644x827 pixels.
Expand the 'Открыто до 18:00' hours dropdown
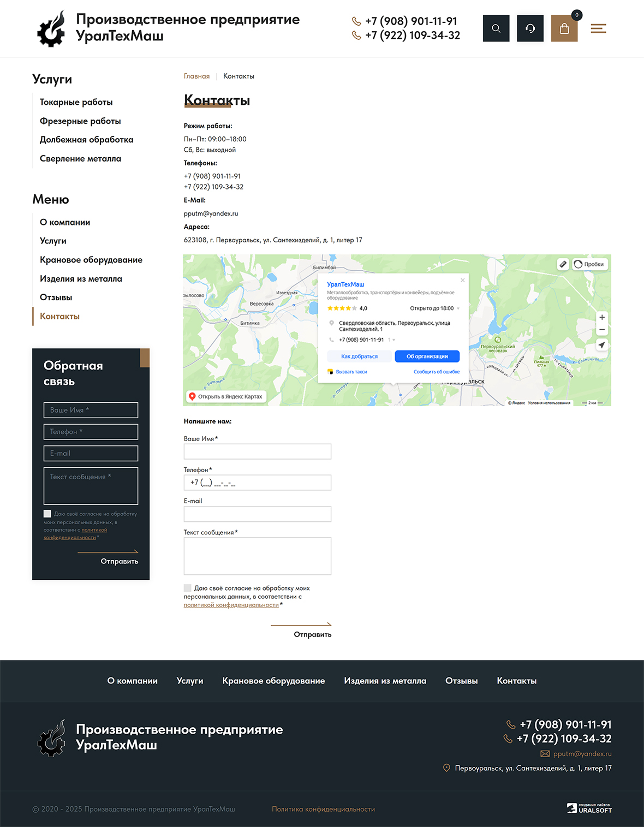(458, 308)
